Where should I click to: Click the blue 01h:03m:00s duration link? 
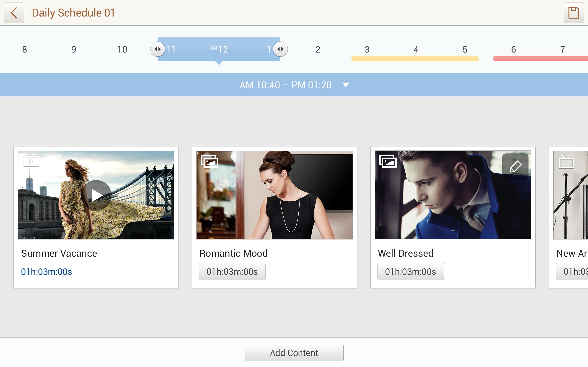(x=46, y=272)
